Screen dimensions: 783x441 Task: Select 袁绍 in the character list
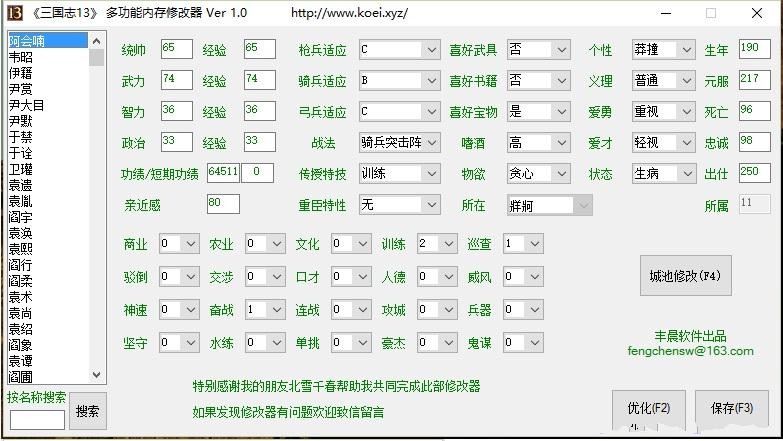(48, 329)
